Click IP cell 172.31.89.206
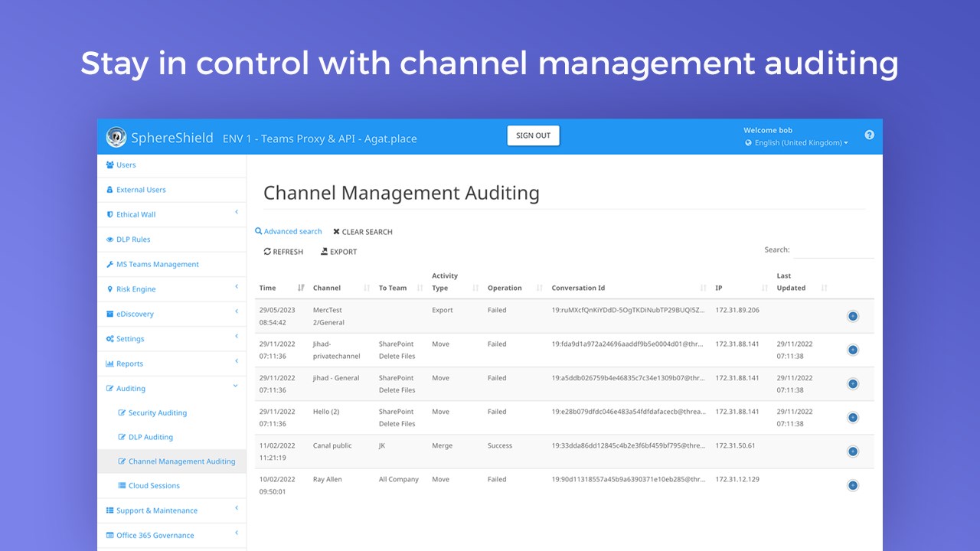 (x=737, y=310)
